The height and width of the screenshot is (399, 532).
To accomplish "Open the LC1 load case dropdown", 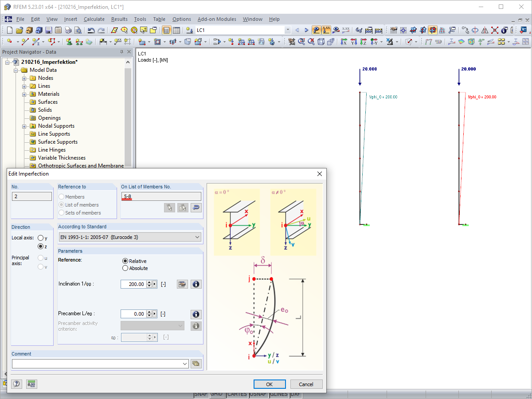I will tap(288, 30).
